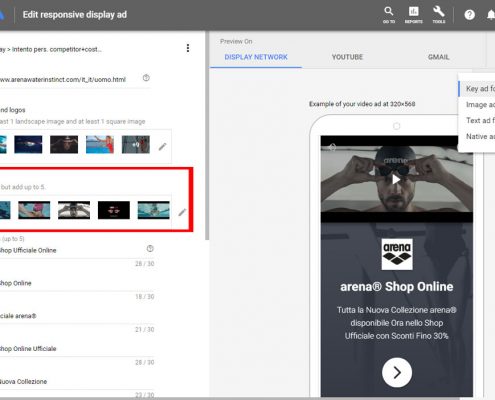
Task: Edit images and logos with pencil icon
Action: (x=162, y=146)
